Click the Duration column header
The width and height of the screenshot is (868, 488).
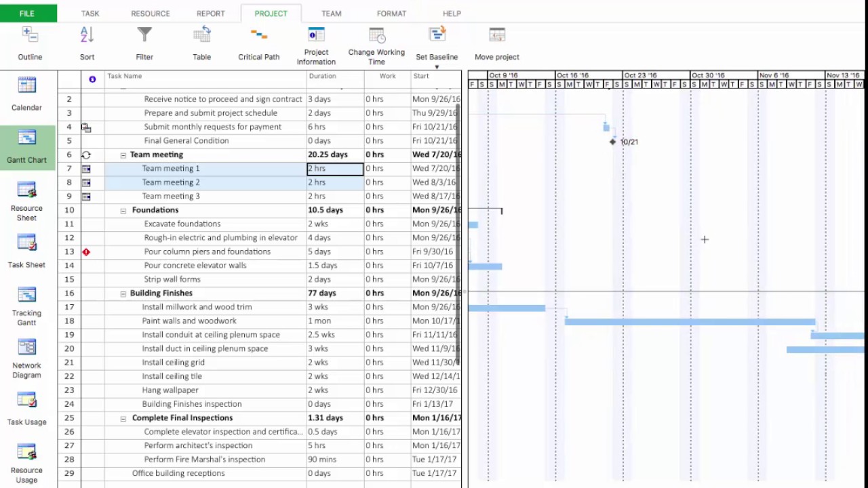point(335,79)
